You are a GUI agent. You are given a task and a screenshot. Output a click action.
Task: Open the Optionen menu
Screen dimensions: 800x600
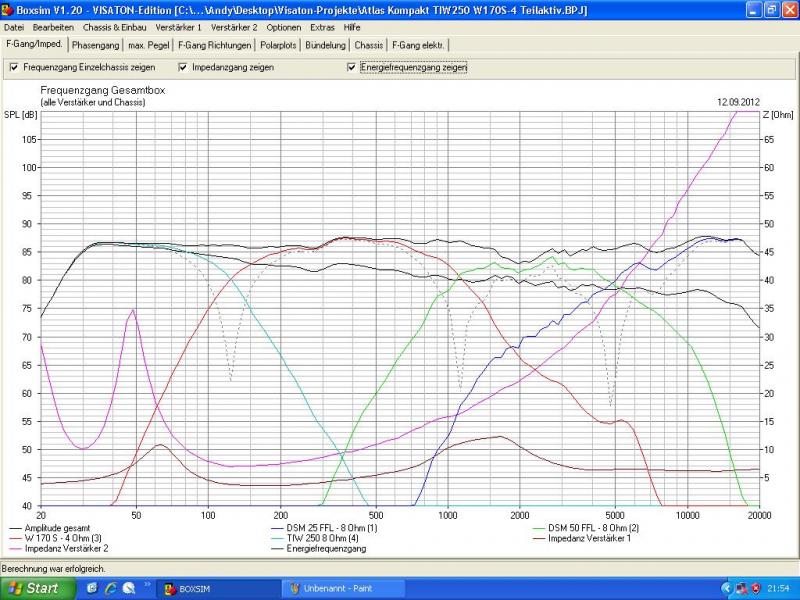pos(284,27)
